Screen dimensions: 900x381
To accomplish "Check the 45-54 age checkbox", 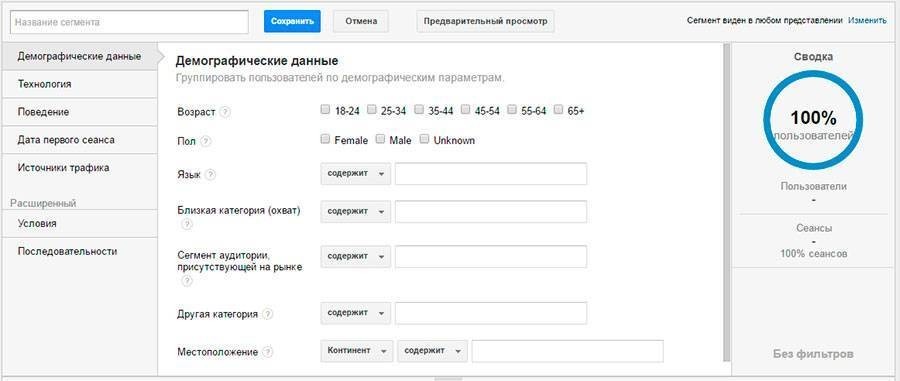I will (x=465, y=110).
